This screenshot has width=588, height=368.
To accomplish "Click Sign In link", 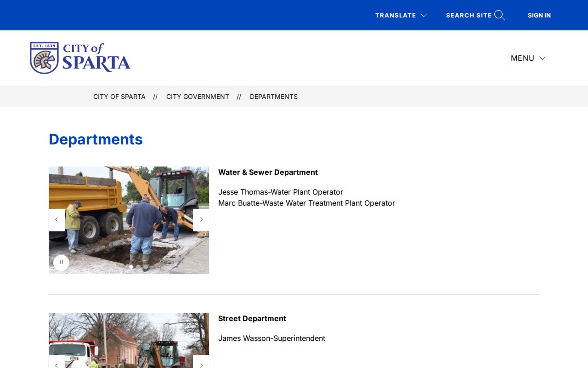I will coord(539,15).
